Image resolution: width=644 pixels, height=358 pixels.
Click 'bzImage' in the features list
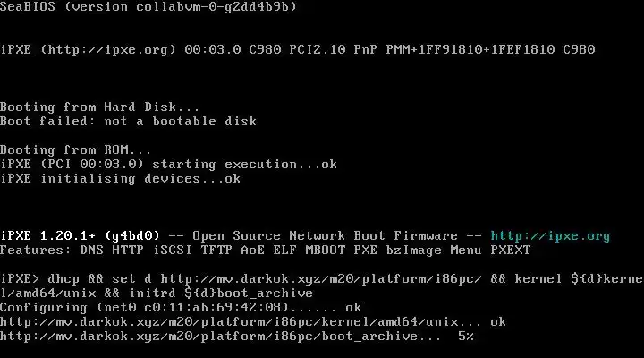414,251
